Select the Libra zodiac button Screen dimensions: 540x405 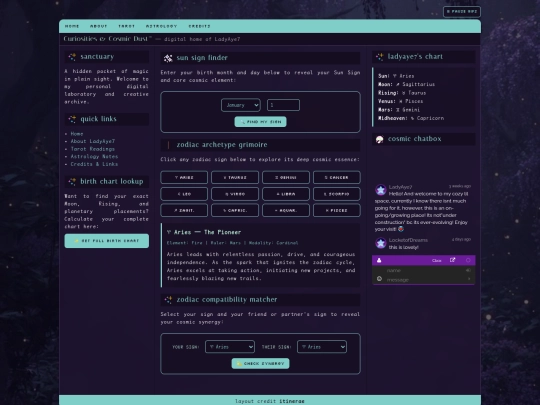click(x=286, y=194)
